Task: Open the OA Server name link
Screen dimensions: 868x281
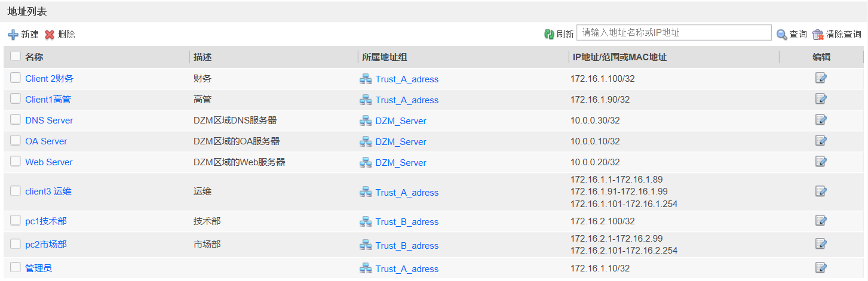Action: [x=46, y=141]
